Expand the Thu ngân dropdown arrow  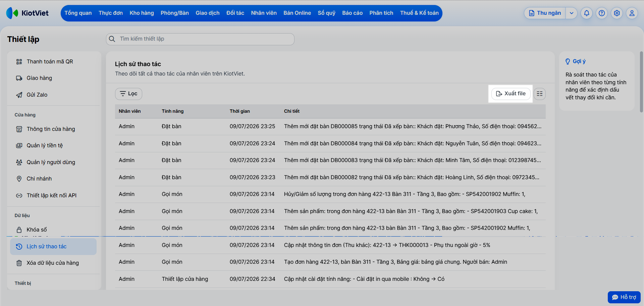pos(572,13)
